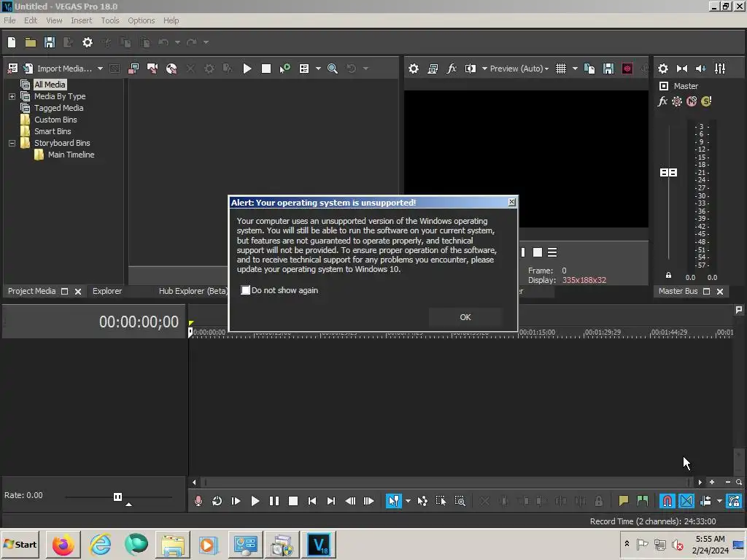Open Video Output FX icon in preview
Viewport: 747px width, 560px height.
(x=452, y=69)
